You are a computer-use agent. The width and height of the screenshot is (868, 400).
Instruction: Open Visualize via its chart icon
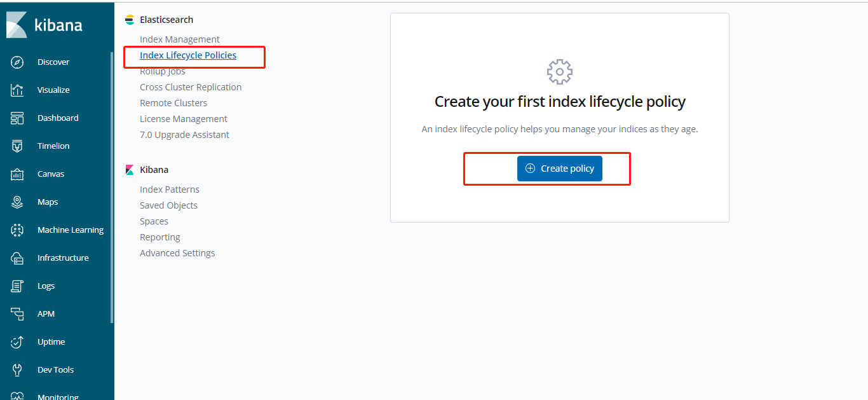tap(17, 90)
